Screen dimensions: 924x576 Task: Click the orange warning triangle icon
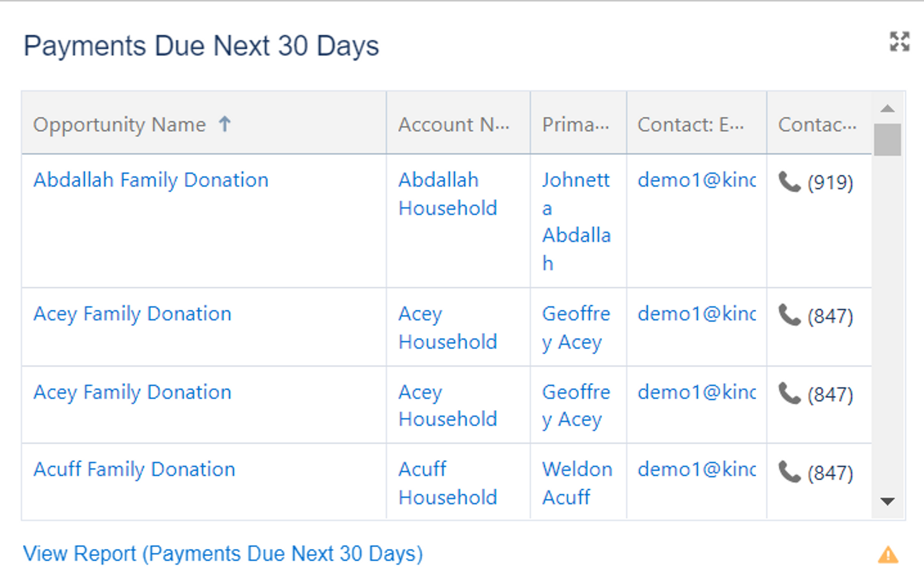[888, 554]
